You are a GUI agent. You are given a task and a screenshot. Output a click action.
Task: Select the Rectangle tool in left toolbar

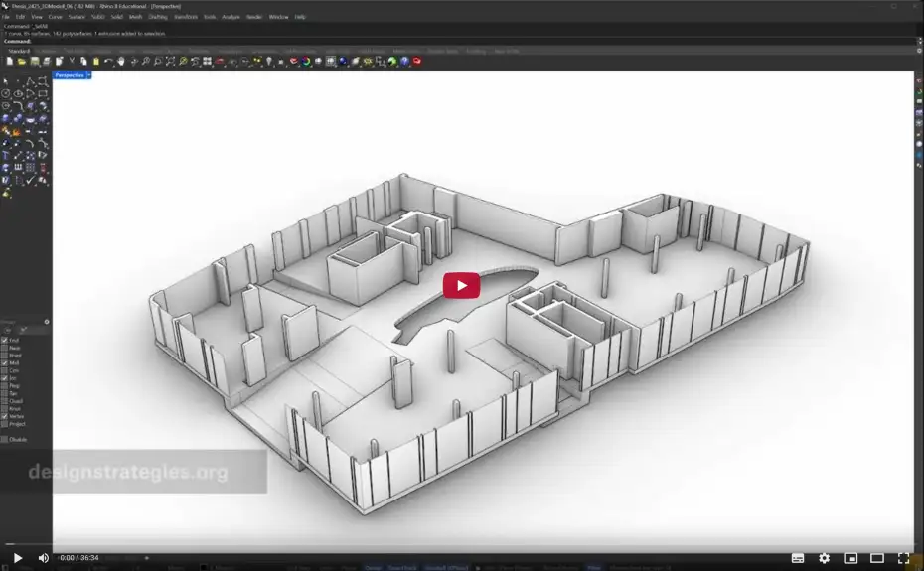click(x=43, y=93)
